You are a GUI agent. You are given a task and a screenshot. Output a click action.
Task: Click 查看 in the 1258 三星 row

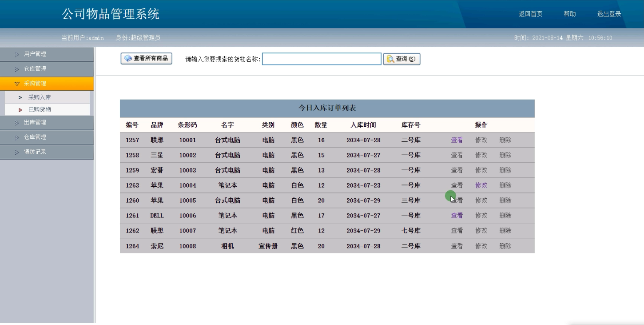click(457, 155)
